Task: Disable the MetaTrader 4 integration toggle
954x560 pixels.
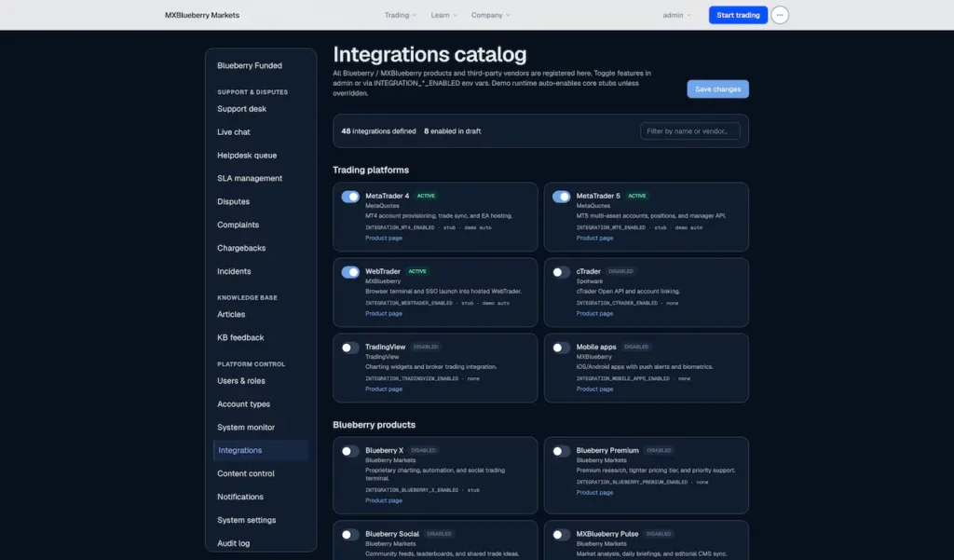Action: click(x=350, y=197)
